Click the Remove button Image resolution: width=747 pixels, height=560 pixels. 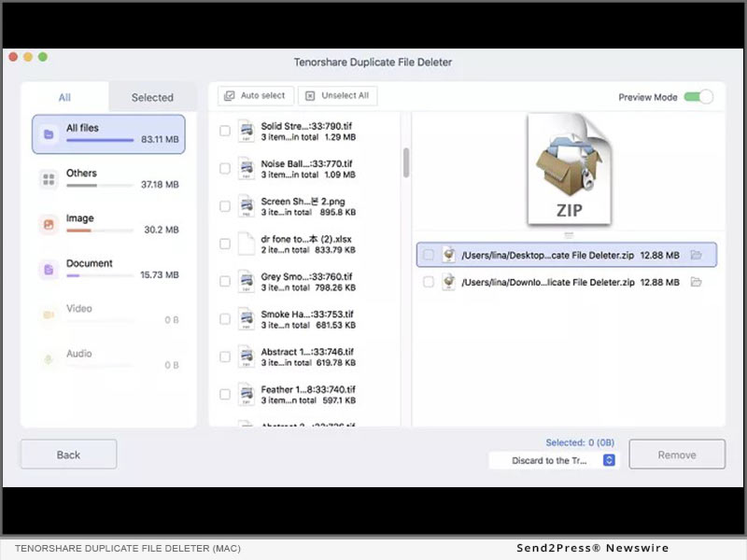(x=676, y=455)
